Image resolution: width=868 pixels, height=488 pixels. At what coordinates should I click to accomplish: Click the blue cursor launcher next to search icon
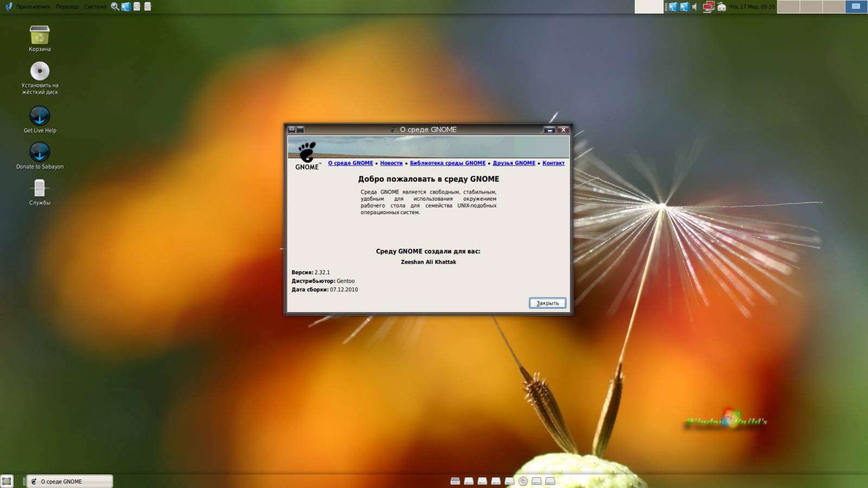pyautogui.click(x=126, y=7)
